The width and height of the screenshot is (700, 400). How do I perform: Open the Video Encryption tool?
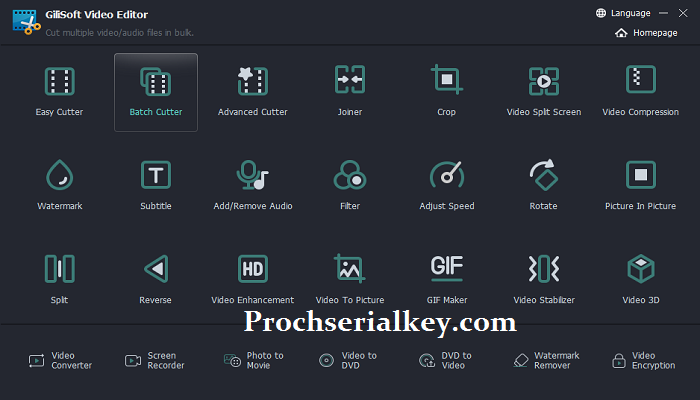tap(643, 360)
